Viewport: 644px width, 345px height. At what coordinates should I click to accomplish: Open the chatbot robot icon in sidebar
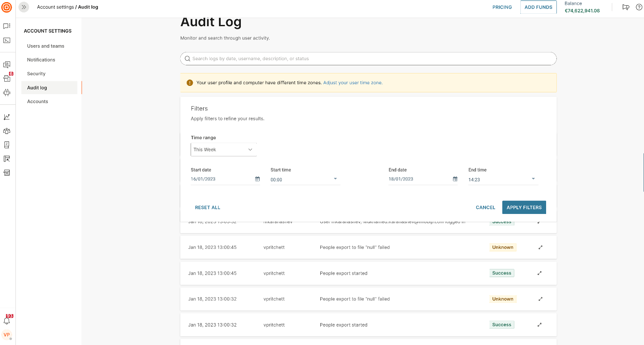coord(7,92)
